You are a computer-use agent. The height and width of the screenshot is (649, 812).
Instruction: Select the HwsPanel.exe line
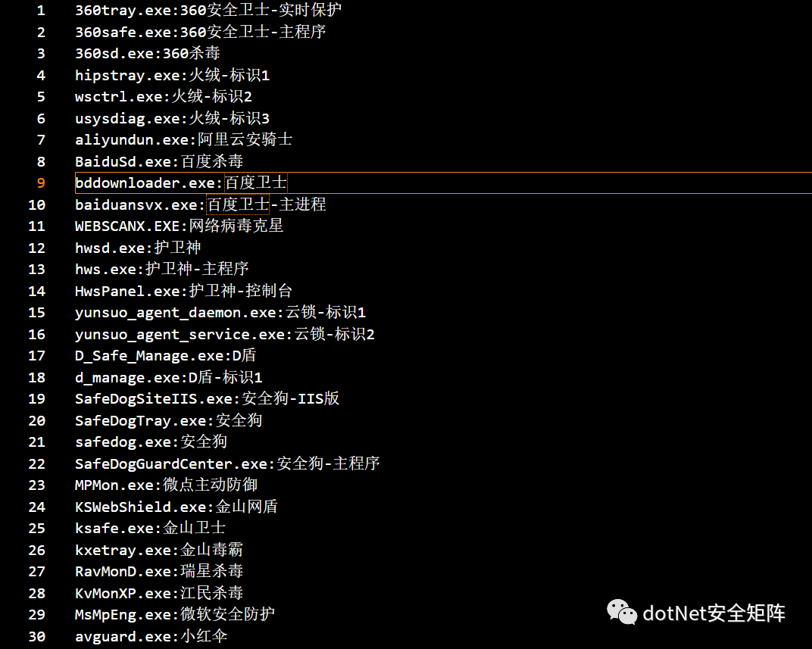pyautogui.click(x=184, y=291)
